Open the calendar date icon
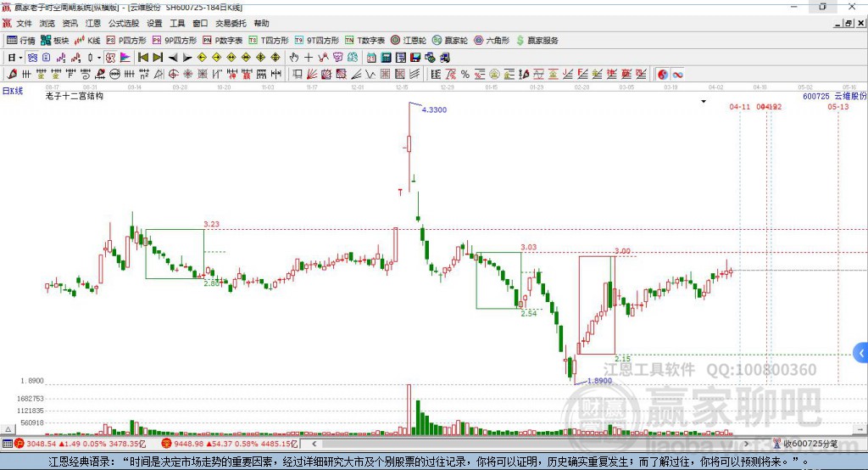The image size is (868, 470). [371, 58]
